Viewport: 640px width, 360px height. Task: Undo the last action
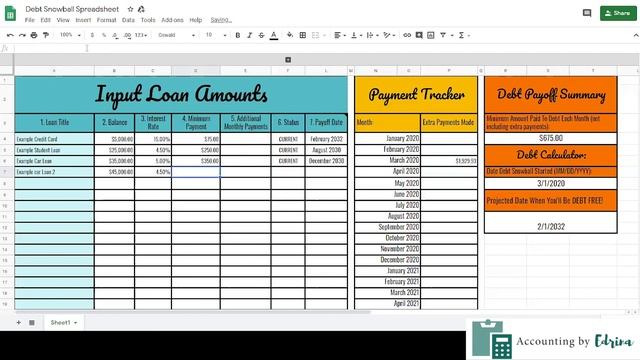[x=10, y=36]
